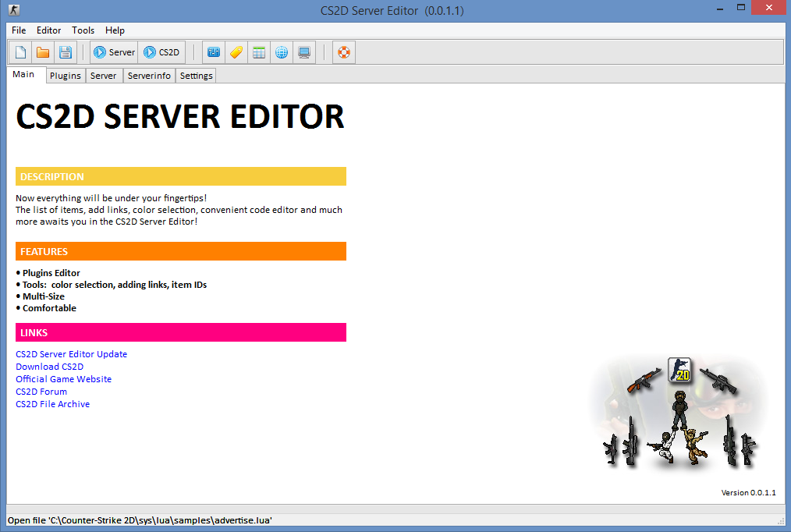Open help via the lifebuoy icon
The height and width of the screenshot is (532, 791).
click(x=344, y=52)
